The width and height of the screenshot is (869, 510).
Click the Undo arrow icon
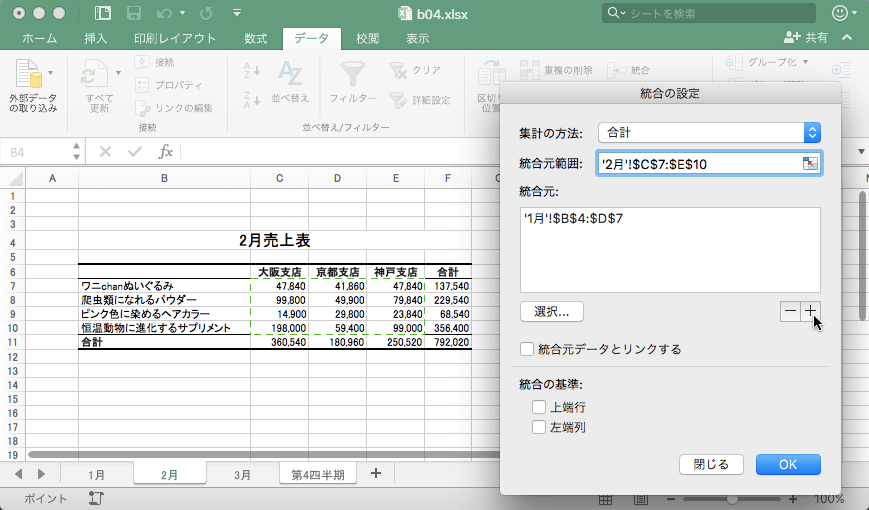pos(164,13)
